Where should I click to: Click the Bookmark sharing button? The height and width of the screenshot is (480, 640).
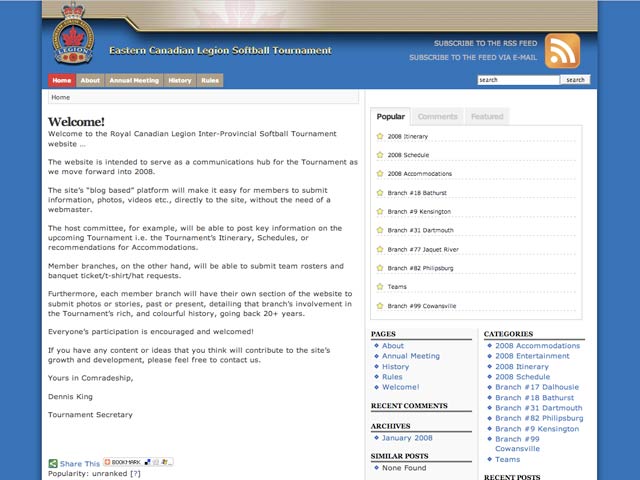tap(138, 462)
